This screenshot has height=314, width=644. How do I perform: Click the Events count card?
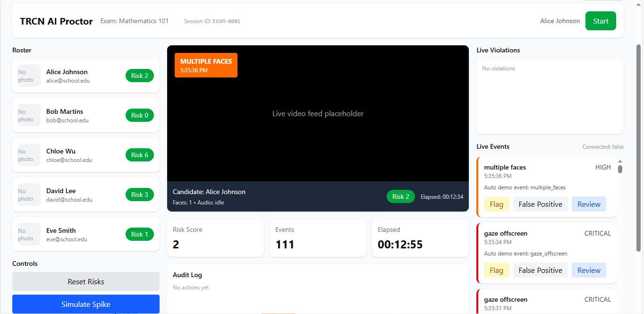coord(318,238)
